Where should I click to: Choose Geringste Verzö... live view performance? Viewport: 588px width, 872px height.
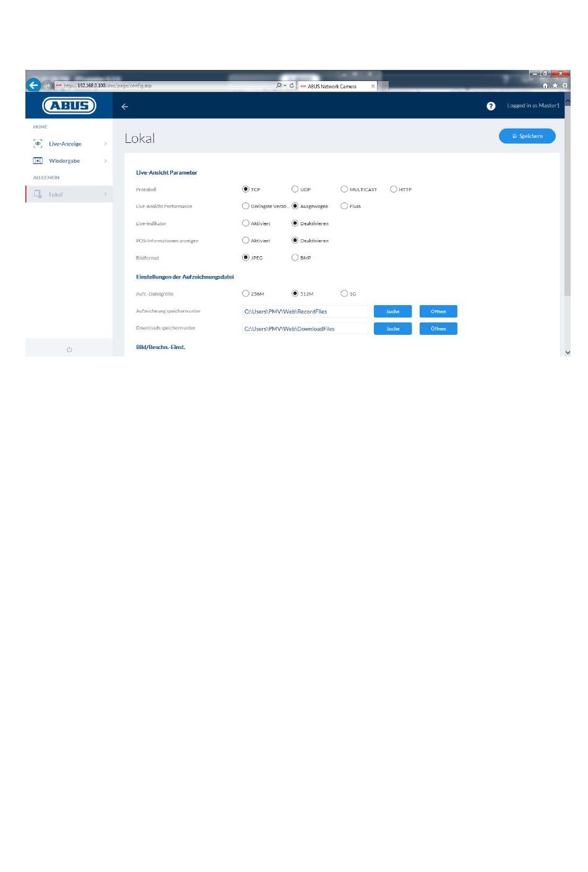246,206
